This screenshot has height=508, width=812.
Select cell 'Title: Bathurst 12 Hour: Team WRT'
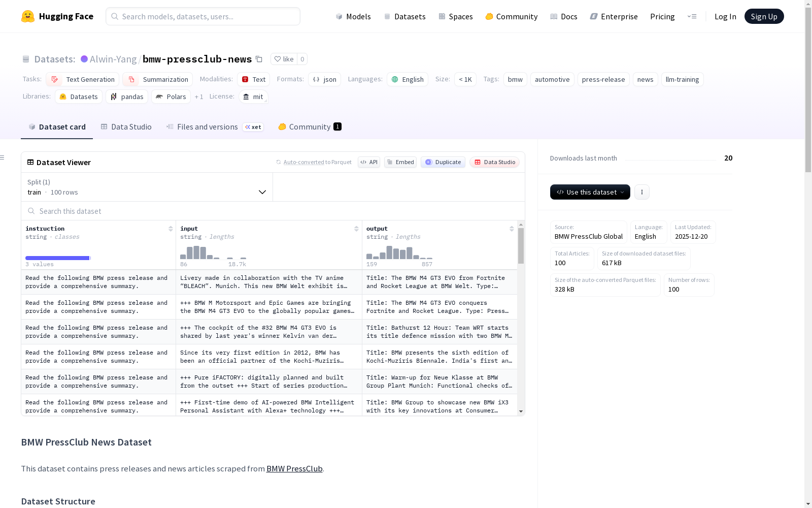(x=439, y=332)
